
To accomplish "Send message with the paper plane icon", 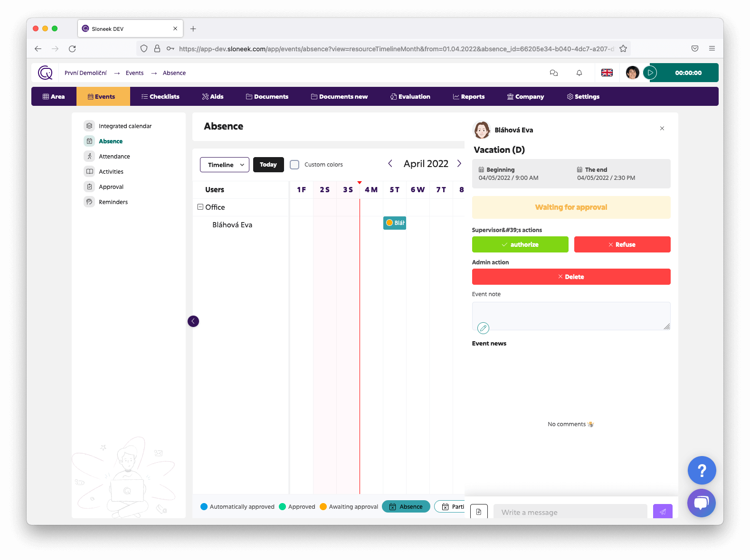I will pos(662,512).
